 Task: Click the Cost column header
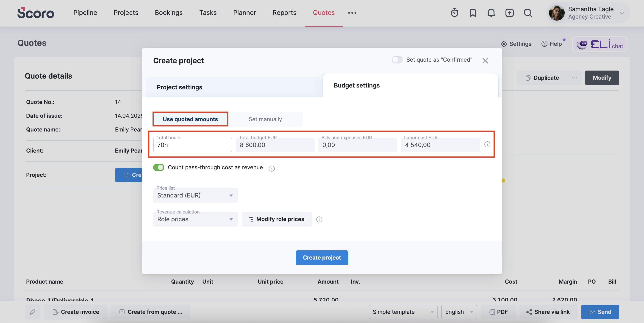[x=511, y=282]
